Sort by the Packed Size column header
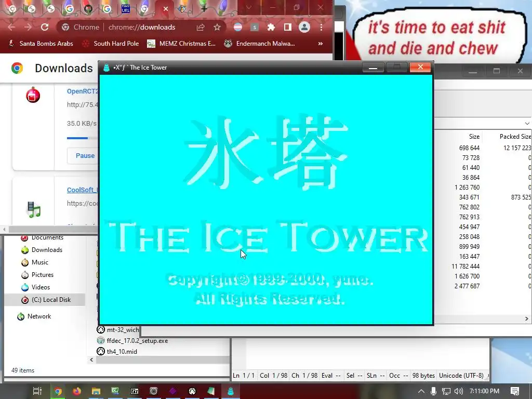Image resolution: width=532 pixels, height=399 pixels. point(515,137)
